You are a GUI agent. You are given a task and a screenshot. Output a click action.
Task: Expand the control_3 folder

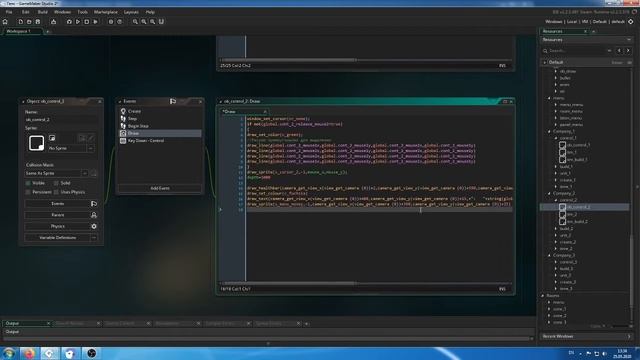(x=556, y=262)
